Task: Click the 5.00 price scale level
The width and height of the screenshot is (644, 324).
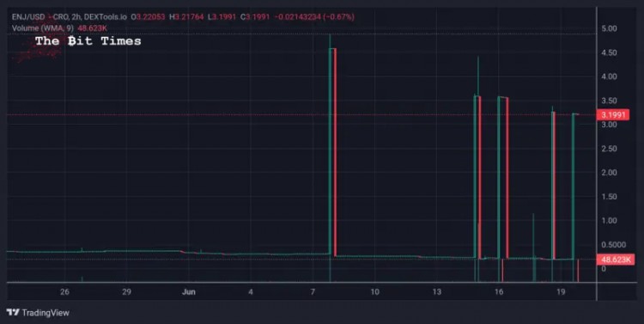Action: pos(609,28)
